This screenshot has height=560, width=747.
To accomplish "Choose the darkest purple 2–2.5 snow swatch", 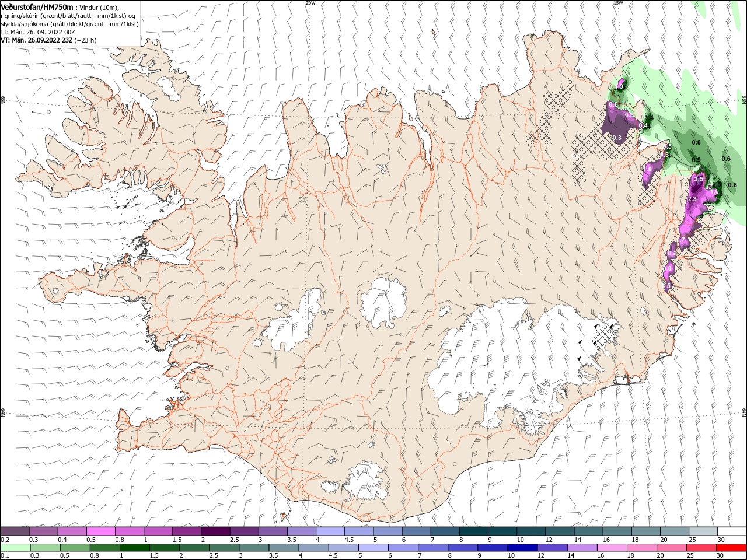I will click(x=215, y=531).
